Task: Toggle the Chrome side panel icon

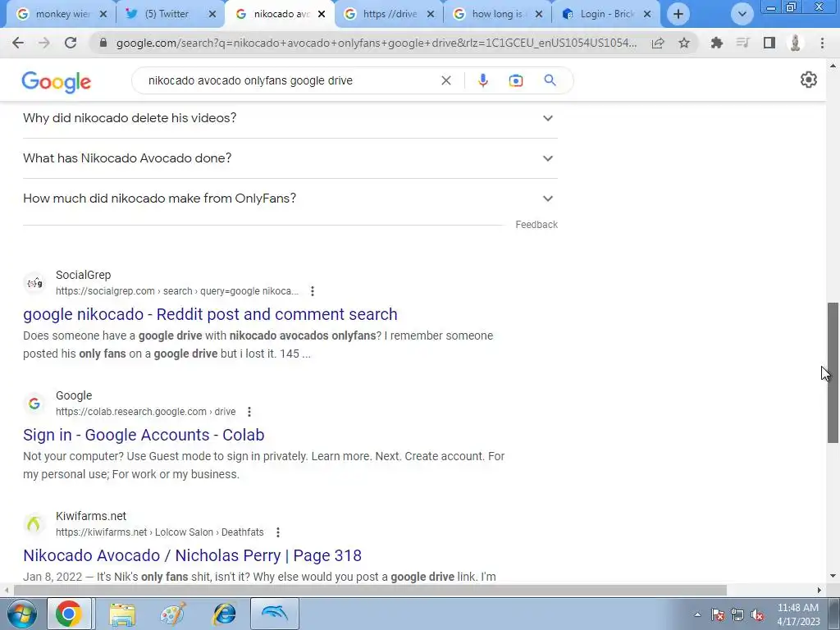Action: click(769, 43)
